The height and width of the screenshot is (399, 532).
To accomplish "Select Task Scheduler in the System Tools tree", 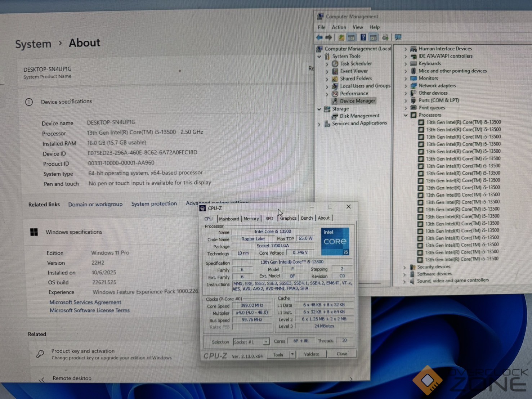I will (356, 64).
